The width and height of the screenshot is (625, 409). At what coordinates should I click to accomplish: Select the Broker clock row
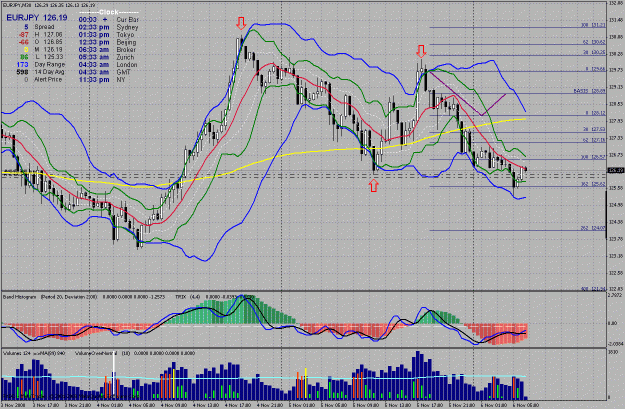pos(108,49)
